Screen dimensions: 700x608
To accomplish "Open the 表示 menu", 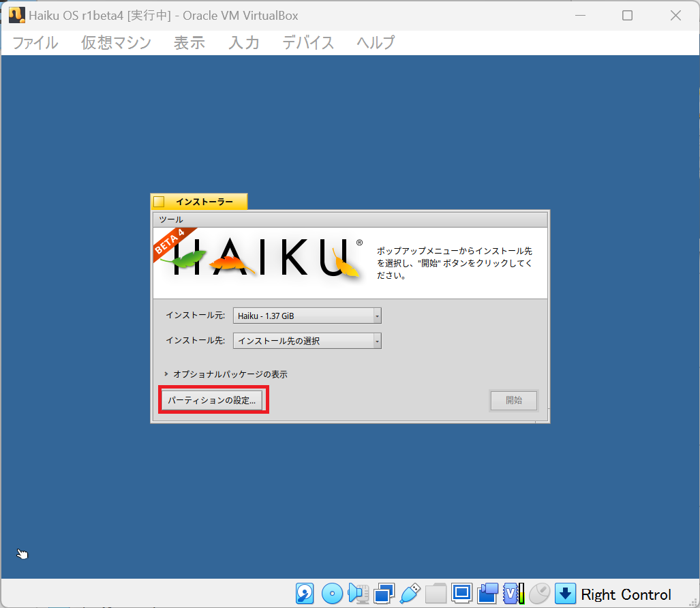I will pos(189,43).
